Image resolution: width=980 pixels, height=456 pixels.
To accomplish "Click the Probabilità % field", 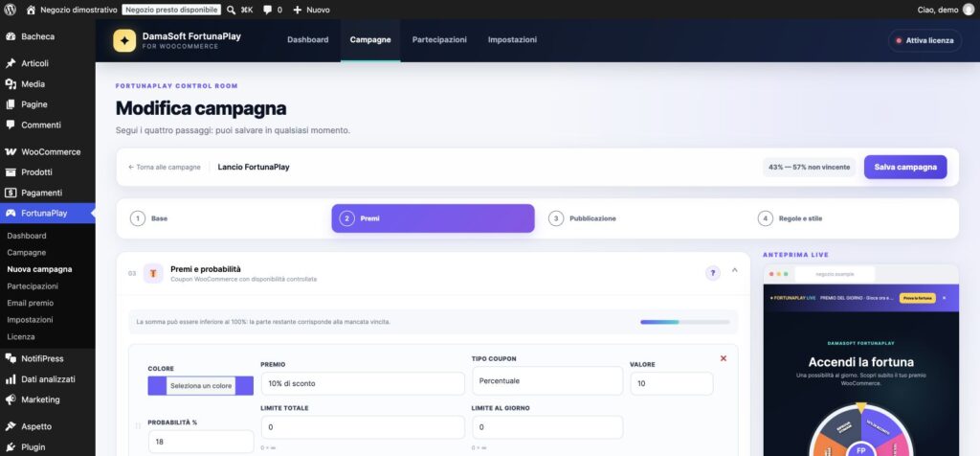I will pyautogui.click(x=201, y=442).
